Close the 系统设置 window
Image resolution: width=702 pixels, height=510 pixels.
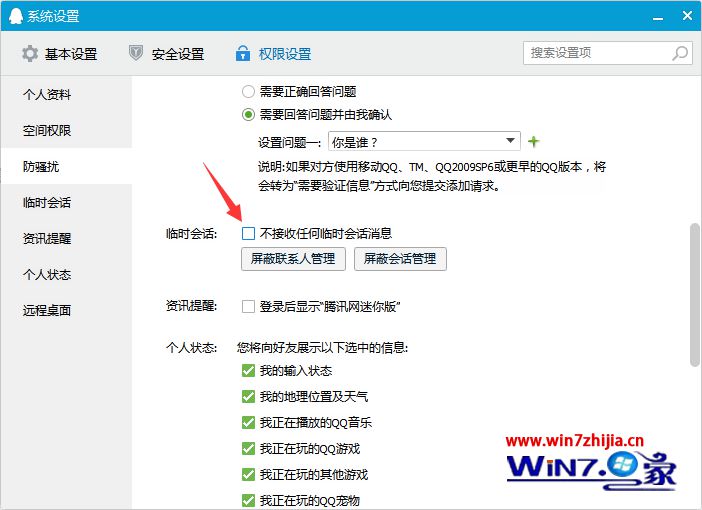[x=688, y=16]
